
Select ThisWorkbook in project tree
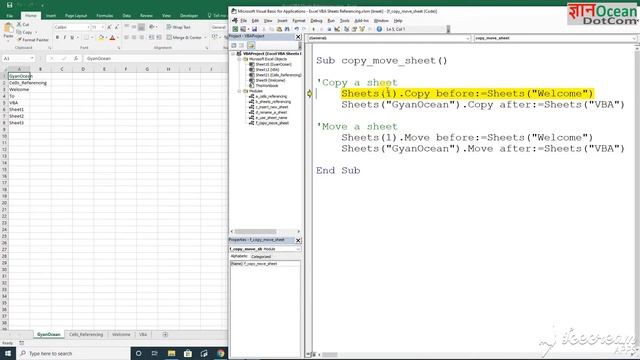tap(267, 86)
